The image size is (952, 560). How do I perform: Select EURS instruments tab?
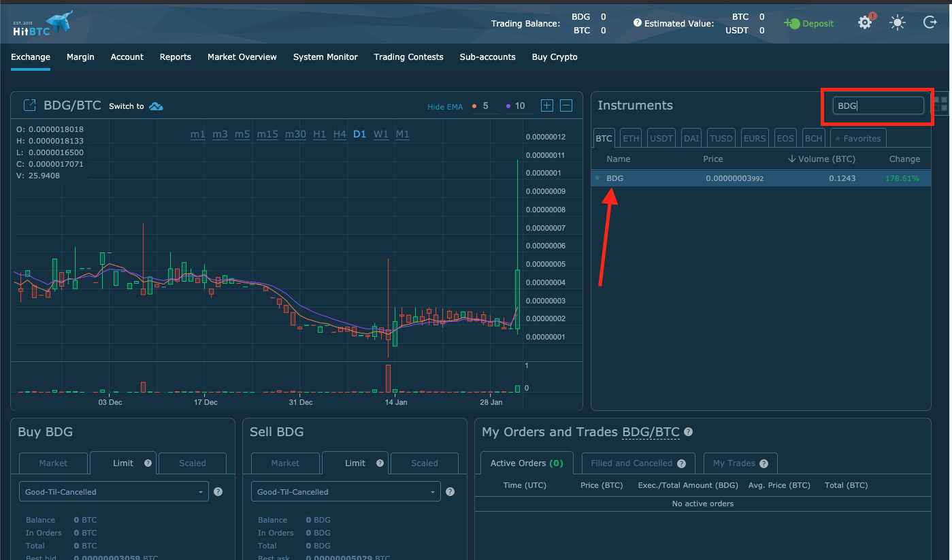(755, 138)
